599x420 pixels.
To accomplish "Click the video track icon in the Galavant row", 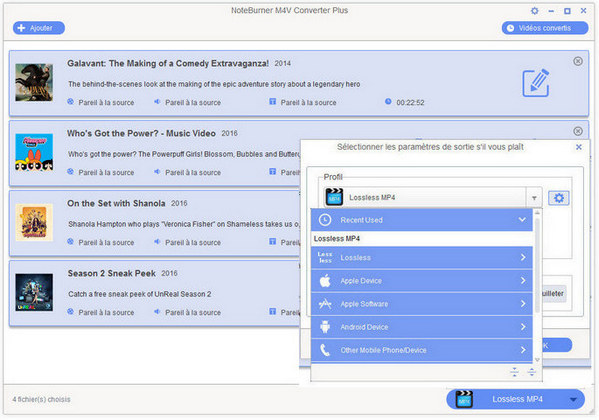I will pos(70,102).
